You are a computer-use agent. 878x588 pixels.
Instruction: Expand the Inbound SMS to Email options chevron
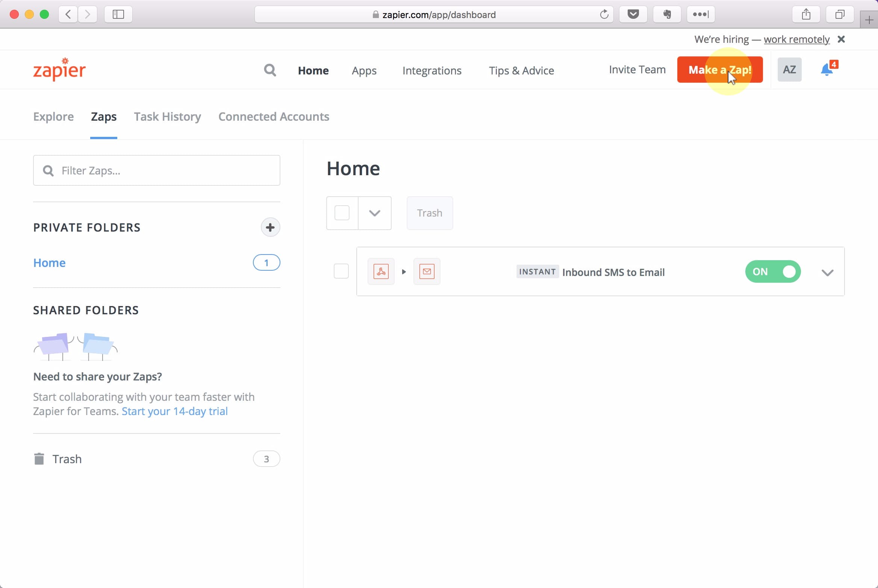tap(827, 272)
